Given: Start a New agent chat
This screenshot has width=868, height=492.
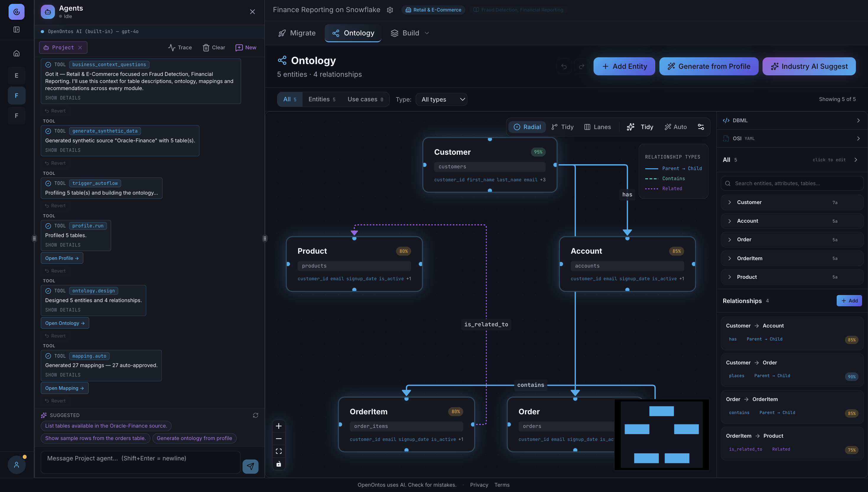Looking at the screenshot, I should [246, 48].
